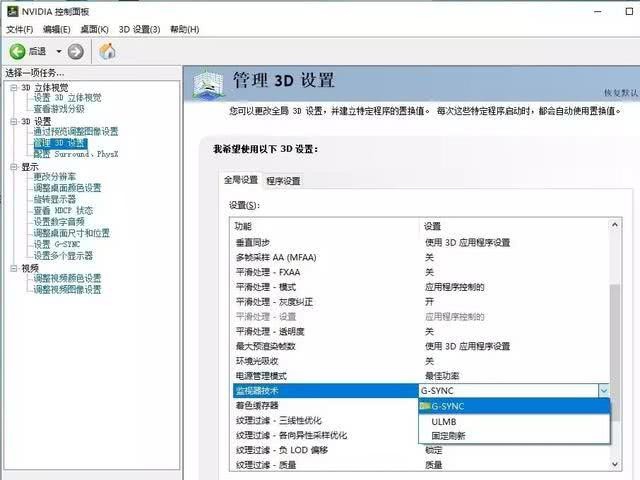Click the 设置 column header
Screen dimensions: 640x480
pos(515,226)
